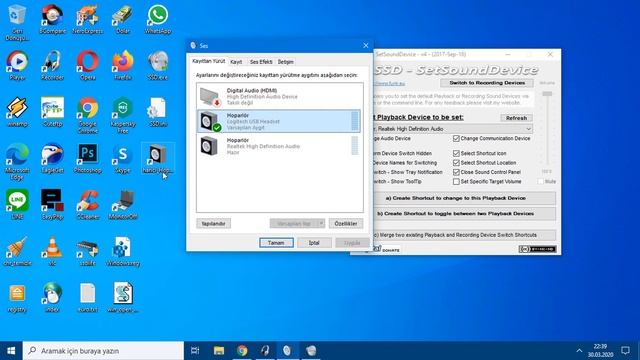Click the Player desktop shortcut
The image size is (640, 360).
tap(17, 64)
